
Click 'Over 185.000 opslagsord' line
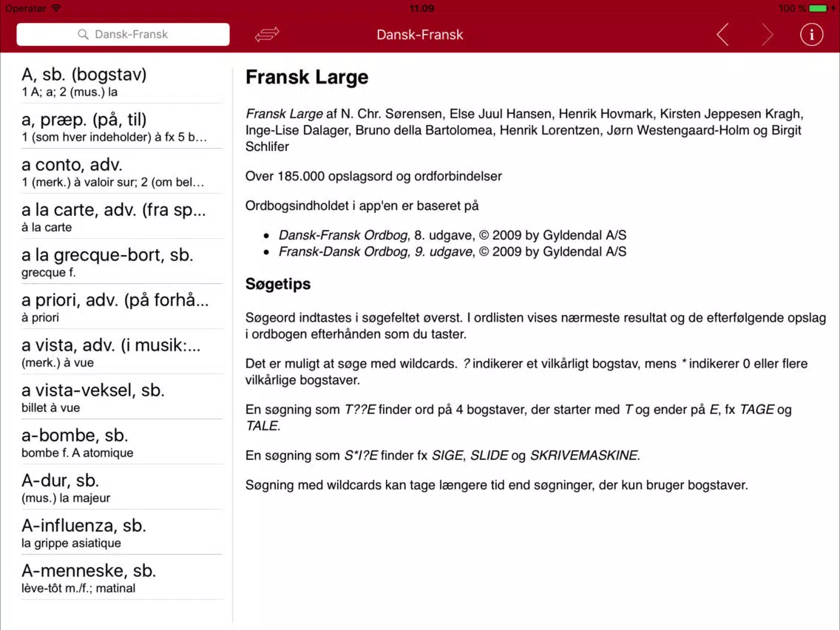pos(373,176)
